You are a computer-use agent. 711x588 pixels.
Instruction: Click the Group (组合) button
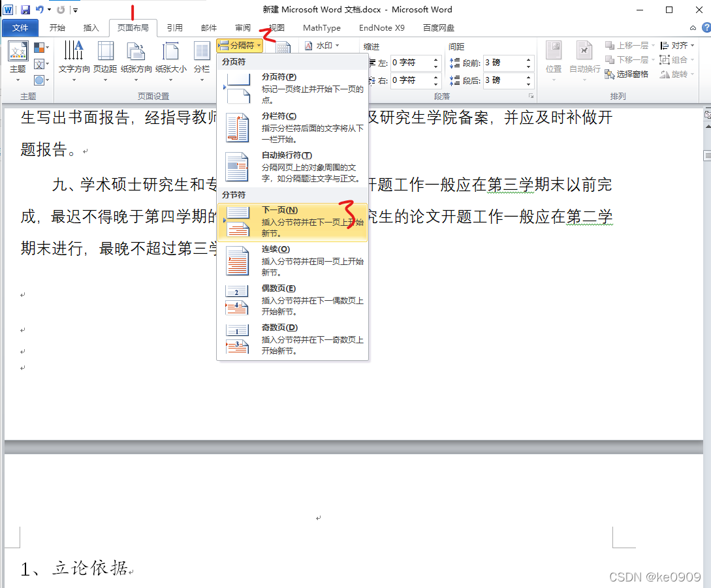[677, 60]
